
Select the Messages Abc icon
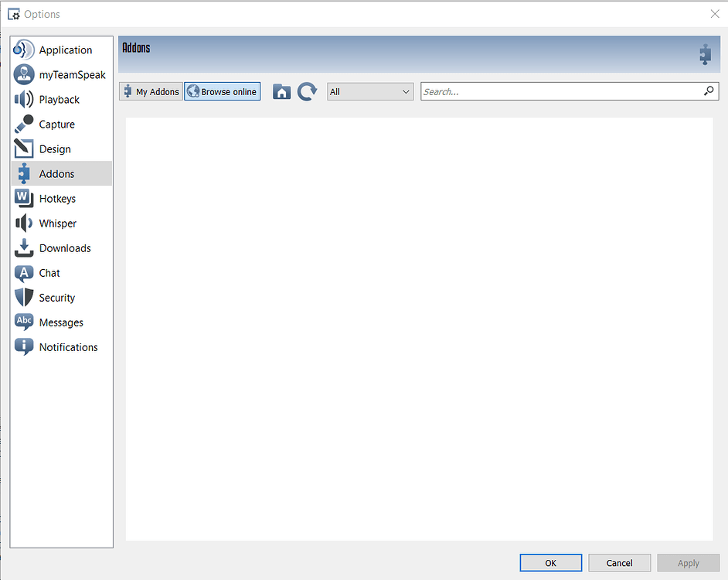[x=23, y=322]
